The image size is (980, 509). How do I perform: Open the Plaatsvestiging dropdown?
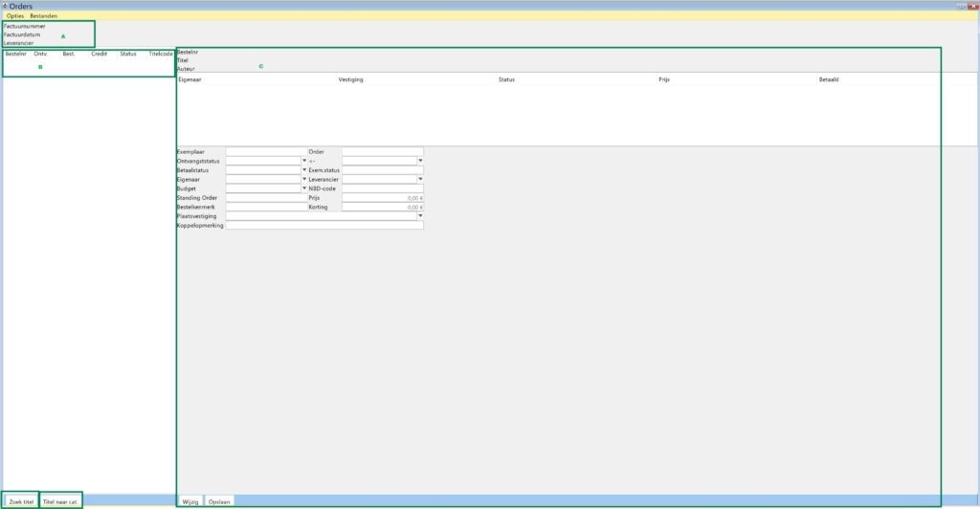click(420, 216)
